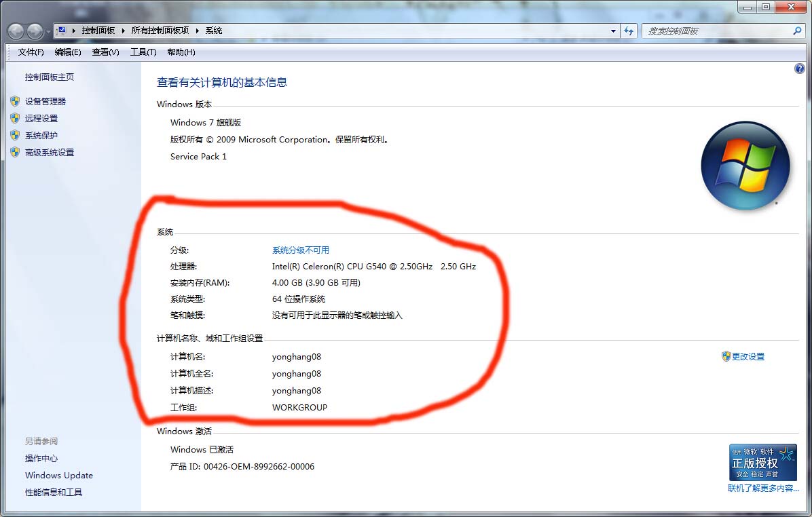The height and width of the screenshot is (517, 812).
Task: Open the address bar history dropdown
Action: [x=613, y=31]
